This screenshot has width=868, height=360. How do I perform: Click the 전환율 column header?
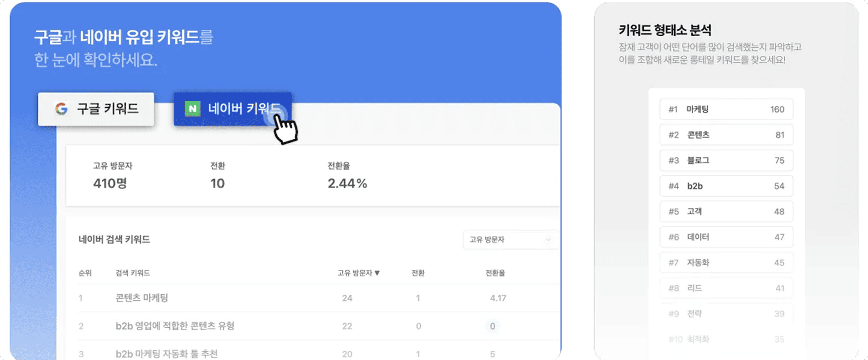pos(495,273)
